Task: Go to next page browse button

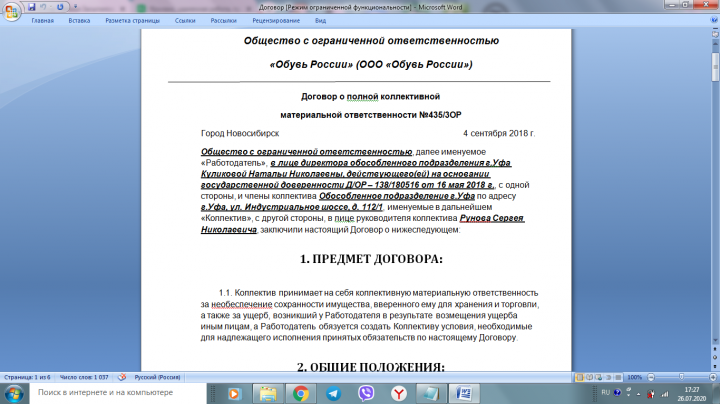Action: pyautogui.click(x=715, y=366)
